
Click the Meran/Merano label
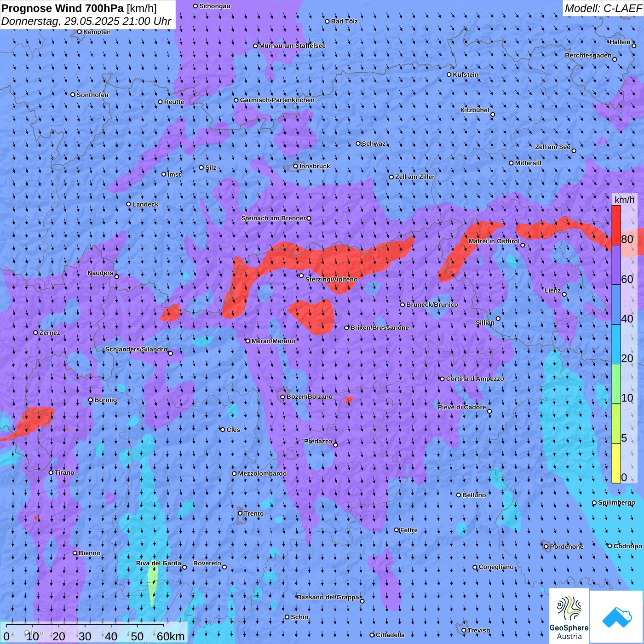(273, 341)
